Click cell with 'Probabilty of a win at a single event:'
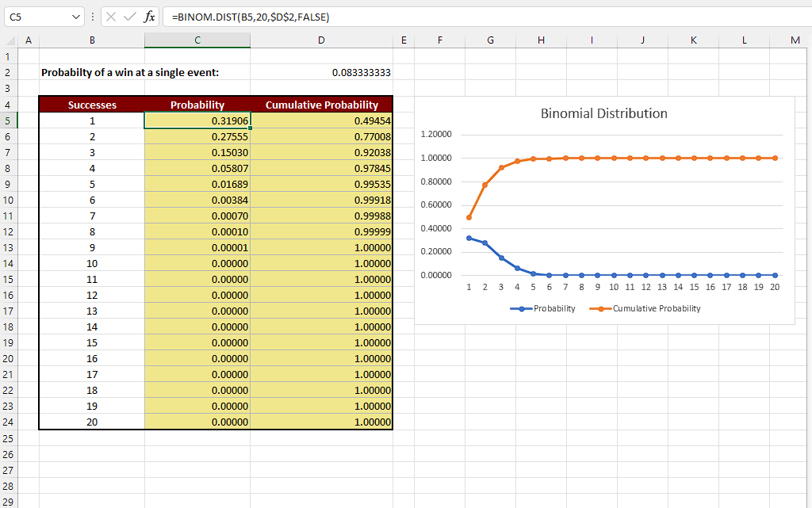The image size is (812, 508). 130,72
